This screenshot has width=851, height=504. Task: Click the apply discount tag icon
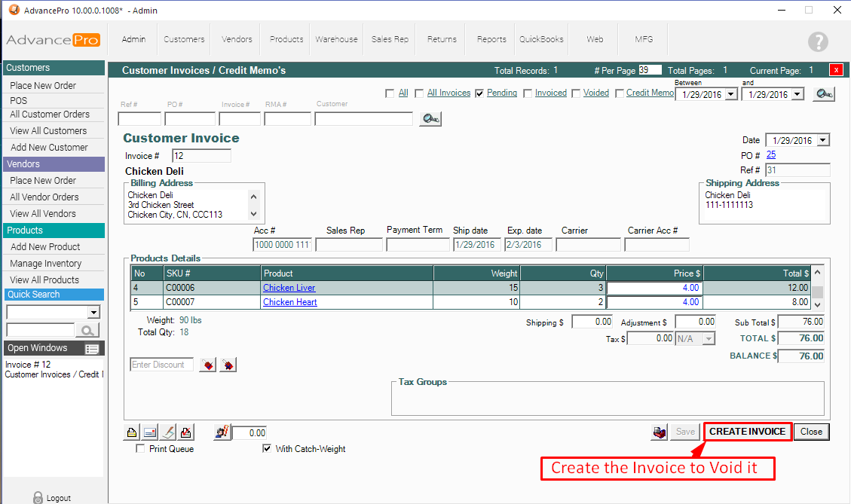pyautogui.click(x=208, y=365)
